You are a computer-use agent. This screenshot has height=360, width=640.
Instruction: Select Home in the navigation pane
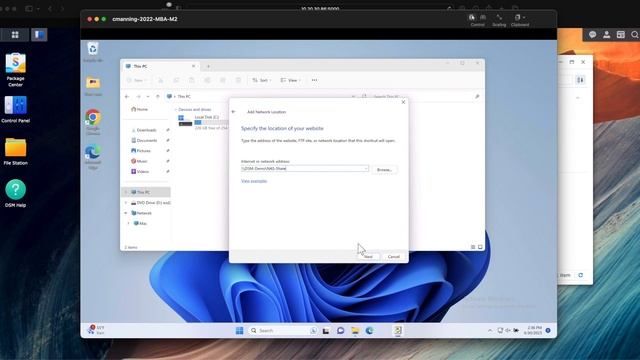140,109
